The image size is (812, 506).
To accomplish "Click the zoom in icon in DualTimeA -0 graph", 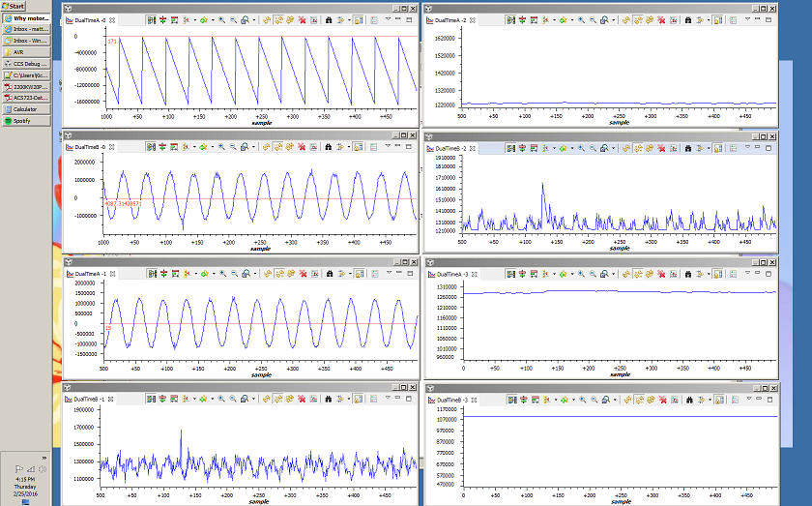I will pyautogui.click(x=221, y=19).
